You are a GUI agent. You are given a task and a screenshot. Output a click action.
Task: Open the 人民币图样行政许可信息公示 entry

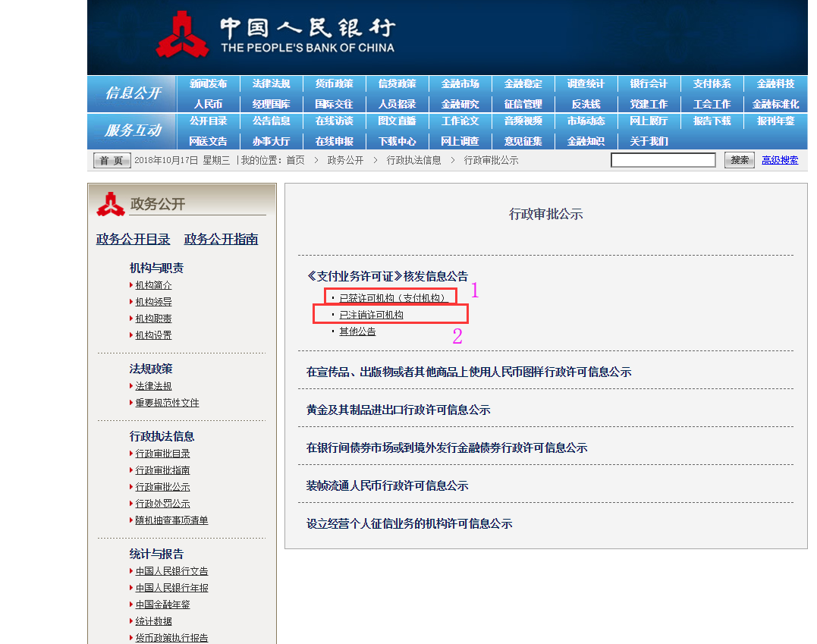[469, 372]
